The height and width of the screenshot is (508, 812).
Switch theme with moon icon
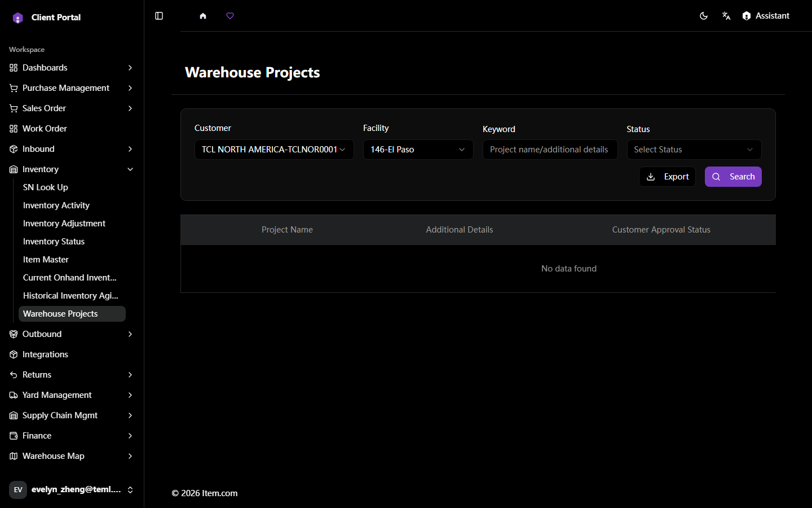704,16
